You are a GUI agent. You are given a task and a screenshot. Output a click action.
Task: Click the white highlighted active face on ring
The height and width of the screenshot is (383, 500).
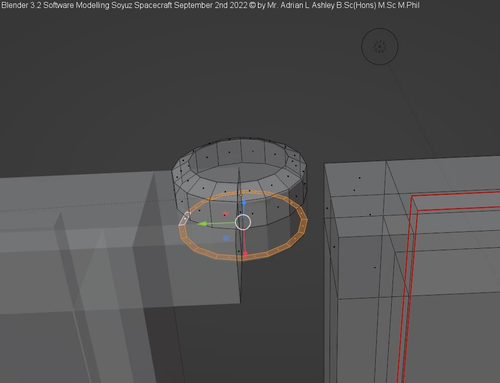[184, 219]
